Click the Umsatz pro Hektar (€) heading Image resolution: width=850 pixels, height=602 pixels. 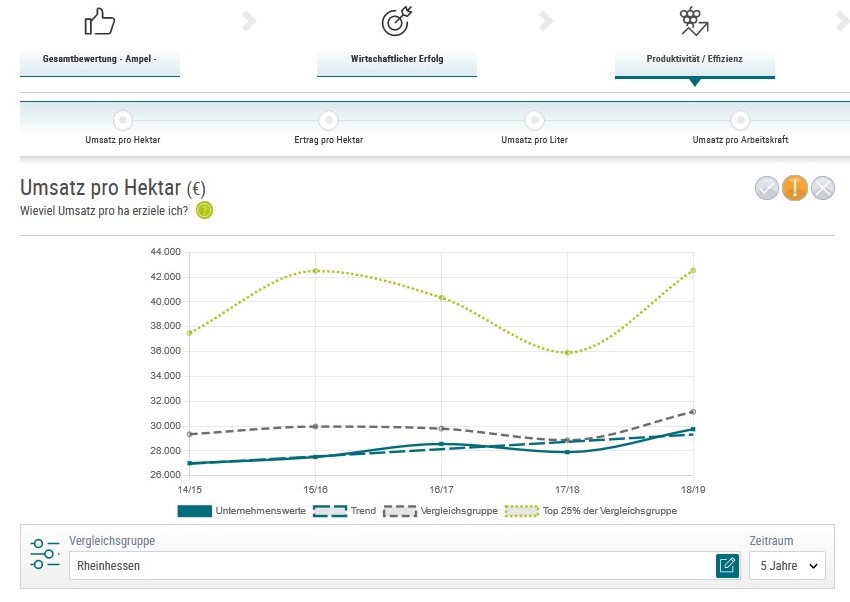113,188
